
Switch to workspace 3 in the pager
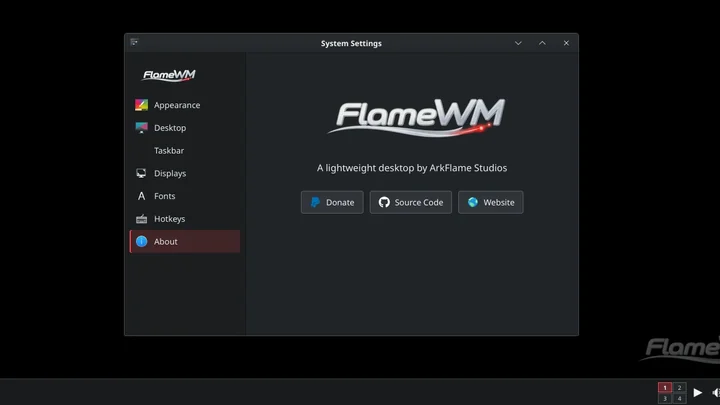click(x=664, y=399)
